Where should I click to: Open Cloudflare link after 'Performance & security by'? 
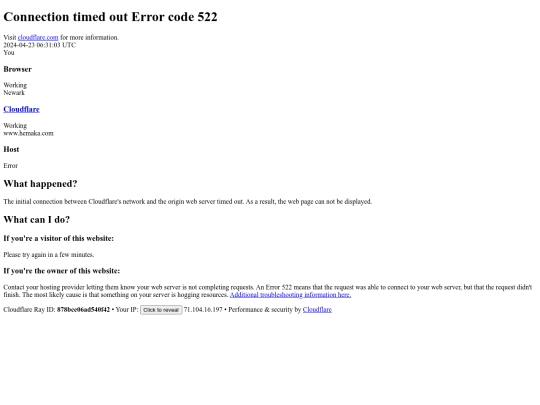point(317,310)
